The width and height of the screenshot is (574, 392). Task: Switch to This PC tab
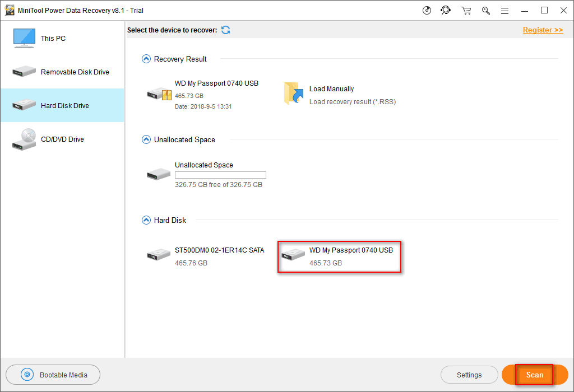pyautogui.click(x=62, y=38)
